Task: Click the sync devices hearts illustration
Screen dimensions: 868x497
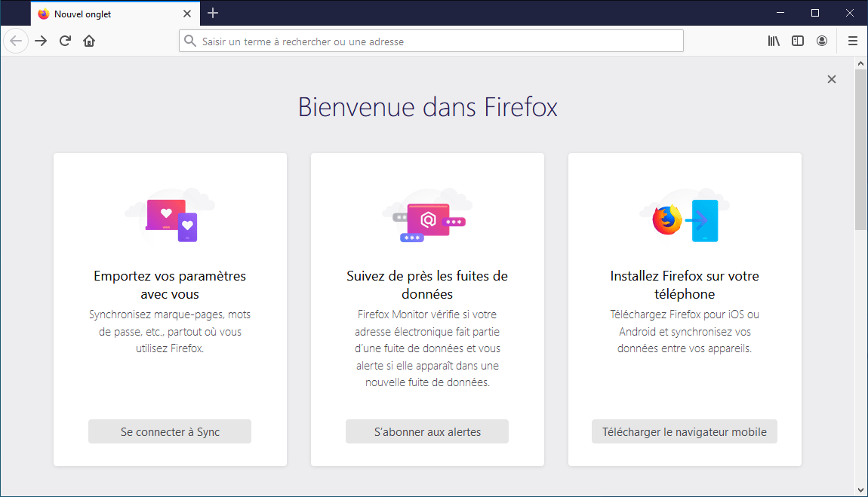Action: [x=170, y=216]
